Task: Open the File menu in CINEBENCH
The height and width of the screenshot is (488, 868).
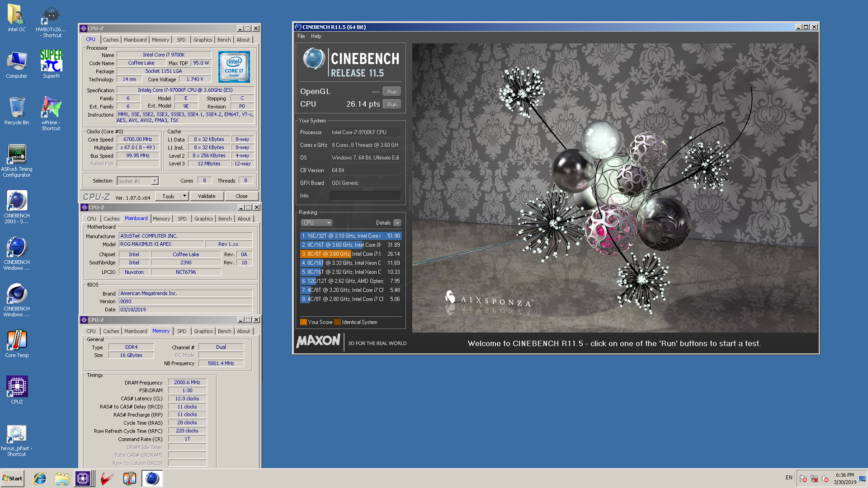Action: pos(301,36)
